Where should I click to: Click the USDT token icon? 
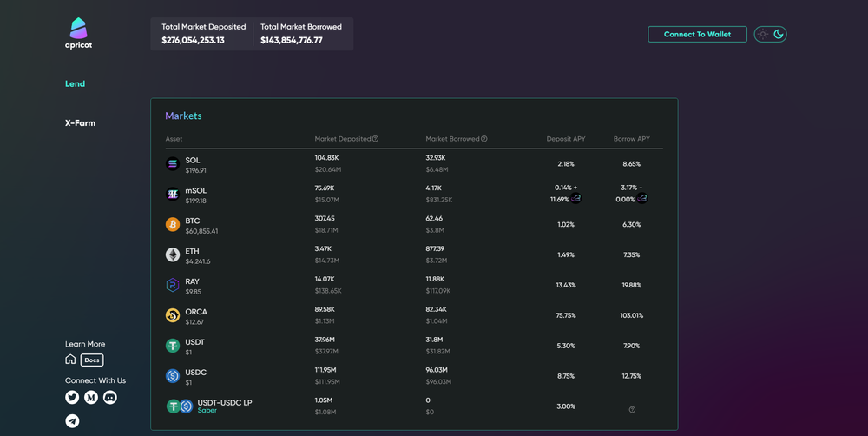coord(173,346)
